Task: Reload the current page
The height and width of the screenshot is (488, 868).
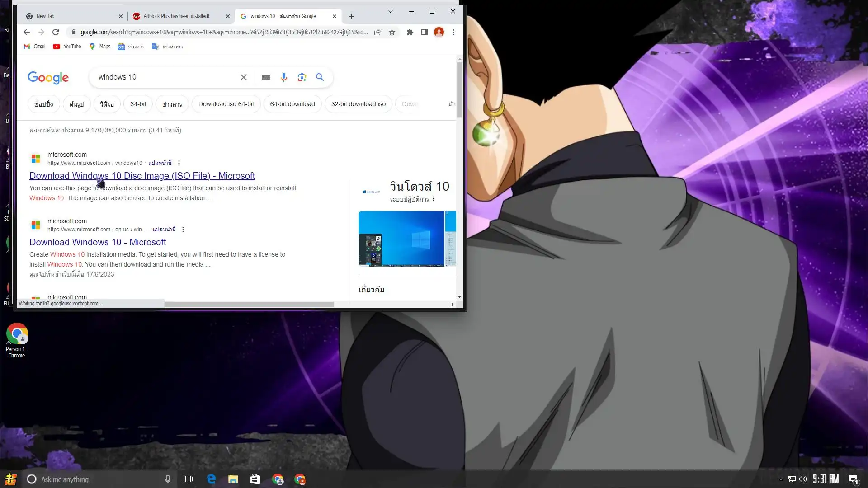Action: [56, 32]
